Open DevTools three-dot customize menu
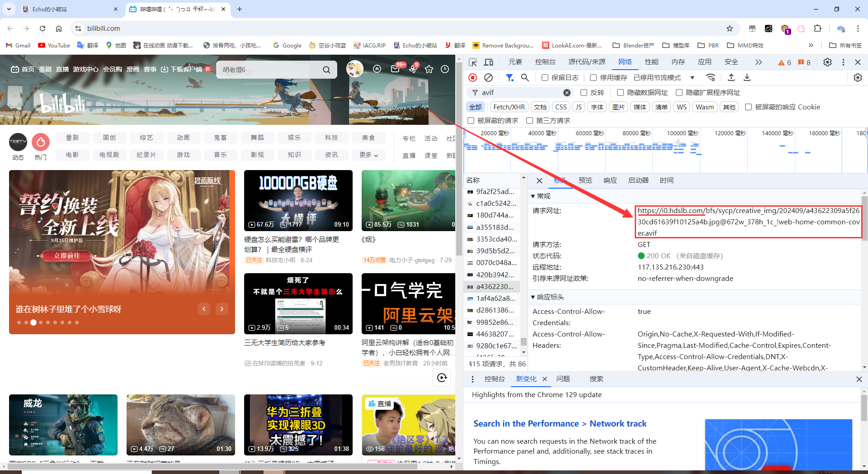Screen dimensions: 868x474 coord(843,62)
